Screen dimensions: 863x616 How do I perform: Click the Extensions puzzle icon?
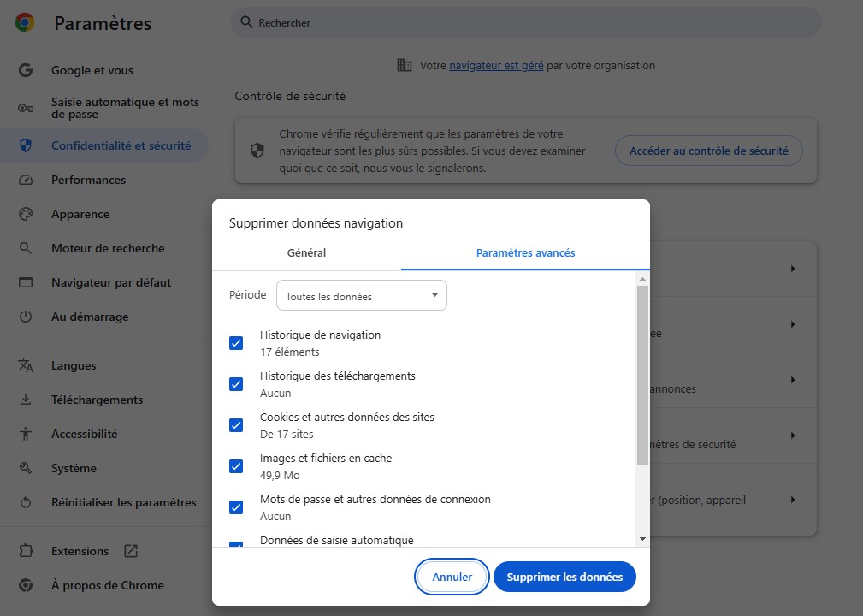point(26,551)
